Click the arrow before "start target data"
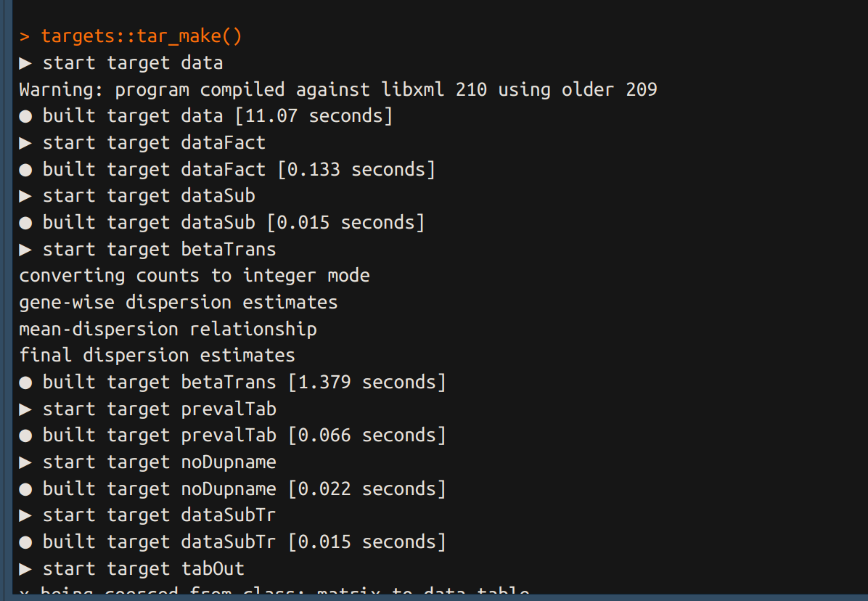The width and height of the screenshot is (868, 601). click(x=25, y=63)
